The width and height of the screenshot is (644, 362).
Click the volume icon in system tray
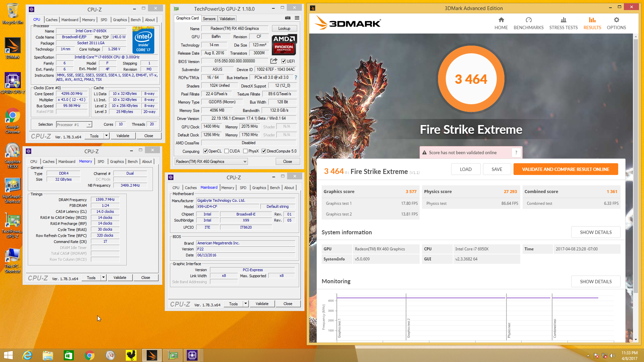point(612,356)
